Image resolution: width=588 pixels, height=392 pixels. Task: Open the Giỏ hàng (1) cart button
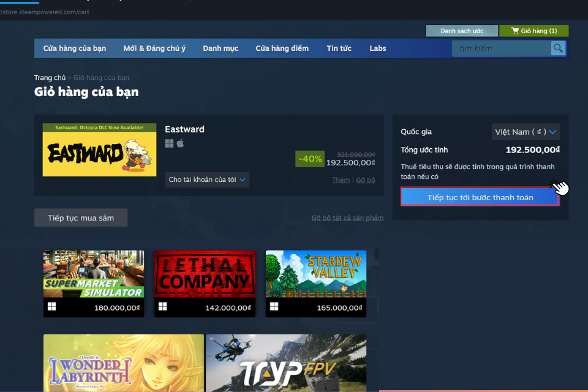pos(534,31)
